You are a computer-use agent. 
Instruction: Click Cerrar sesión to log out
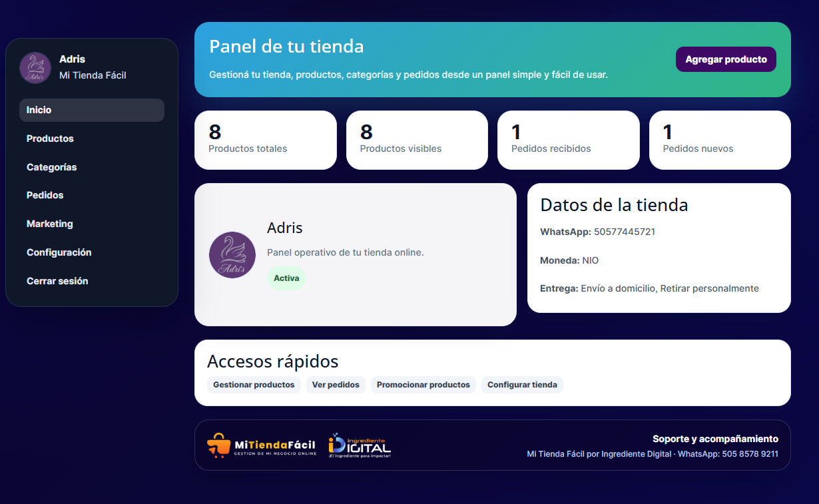92,281
